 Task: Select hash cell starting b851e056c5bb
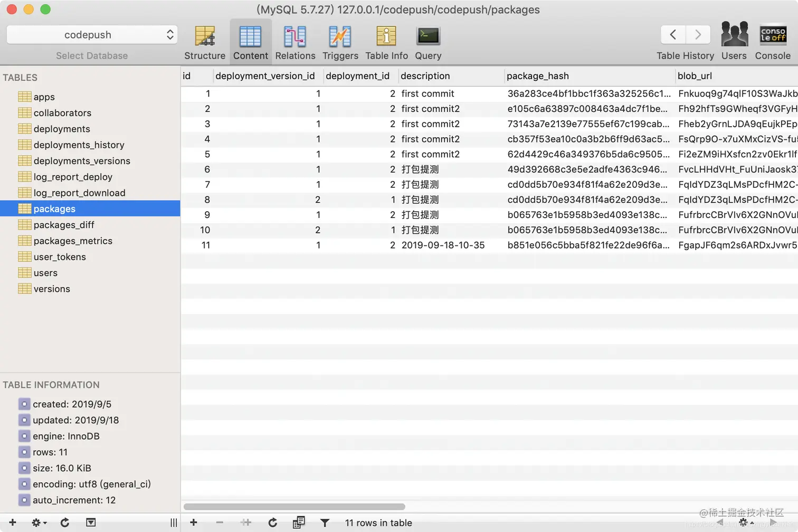589,245
